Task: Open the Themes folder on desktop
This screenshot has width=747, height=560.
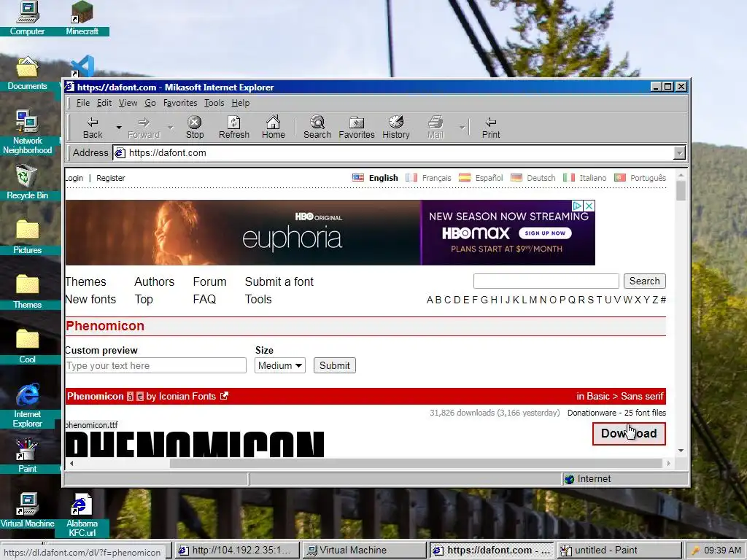Action: tap(27, 292)
